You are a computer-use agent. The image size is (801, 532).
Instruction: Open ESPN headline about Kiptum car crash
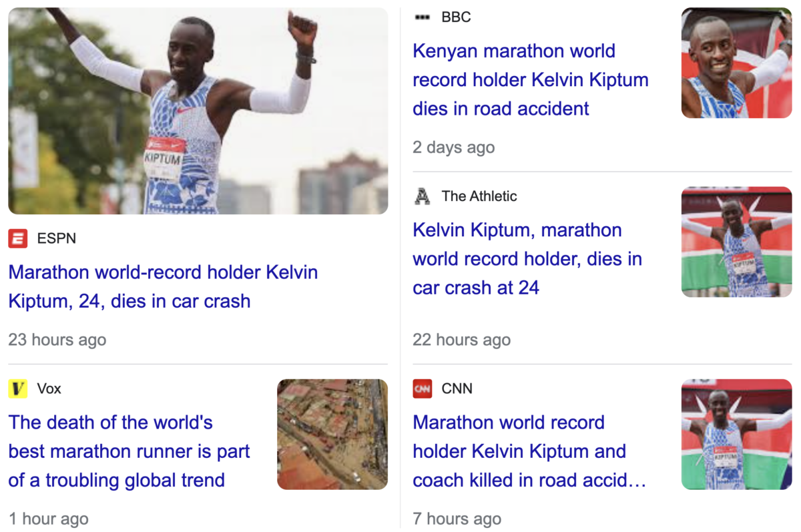(163, 286)
